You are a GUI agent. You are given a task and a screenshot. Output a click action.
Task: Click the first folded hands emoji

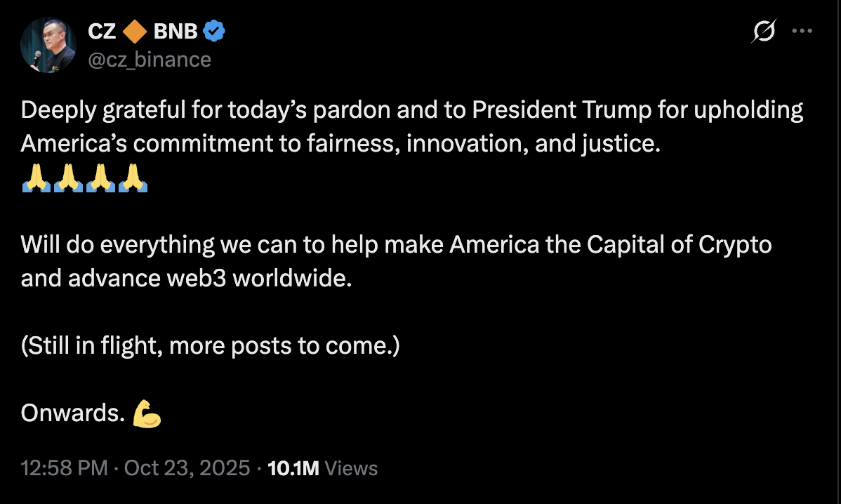(x=37, y=178)
